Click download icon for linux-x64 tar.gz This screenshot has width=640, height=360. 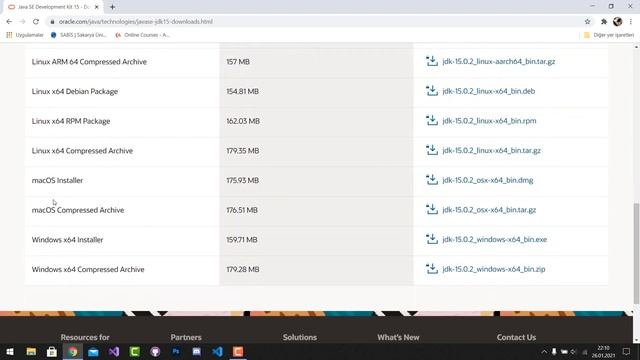pyautogui.click(x=431, y=150)
